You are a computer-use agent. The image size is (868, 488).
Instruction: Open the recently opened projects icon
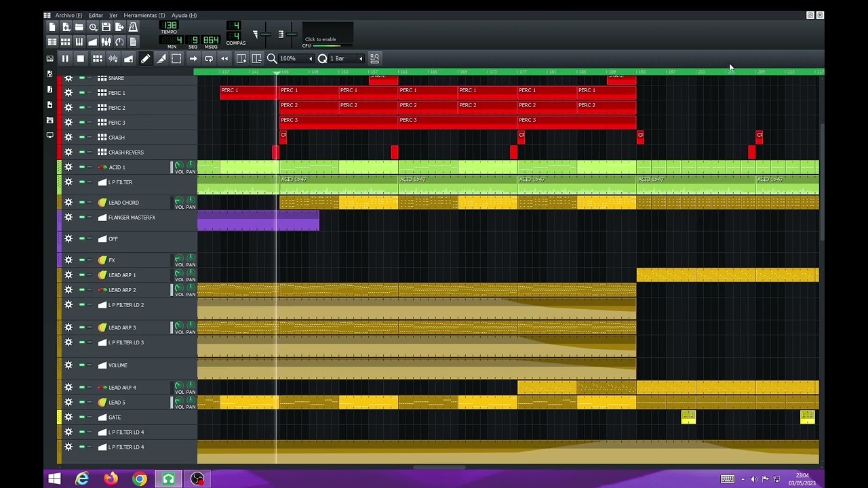(x=93, y=27)
